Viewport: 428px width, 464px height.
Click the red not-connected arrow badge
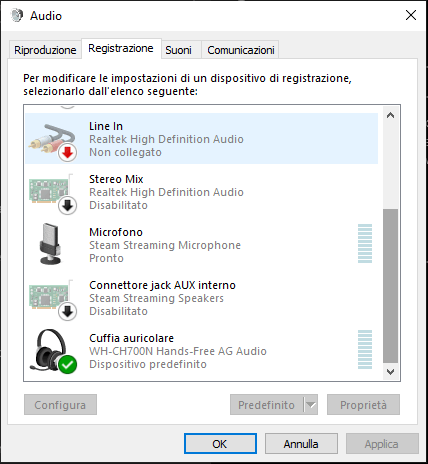point(68,153)
